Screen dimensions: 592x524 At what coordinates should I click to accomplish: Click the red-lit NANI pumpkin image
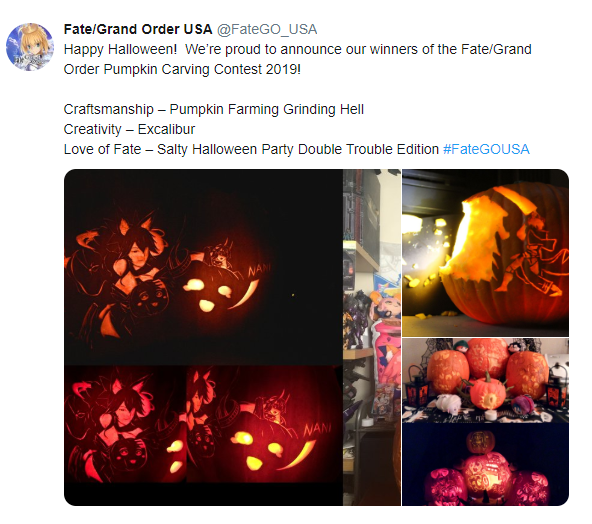tap(264, 424)
